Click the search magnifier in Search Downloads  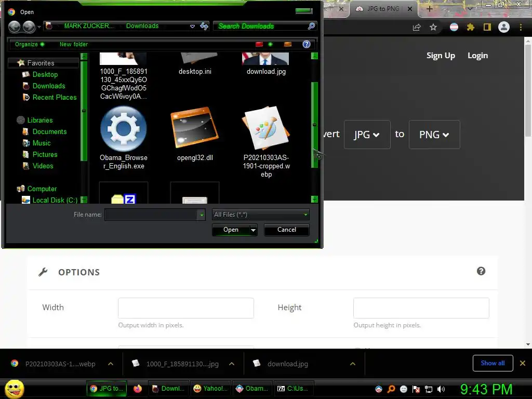click(x=311, y=26)
